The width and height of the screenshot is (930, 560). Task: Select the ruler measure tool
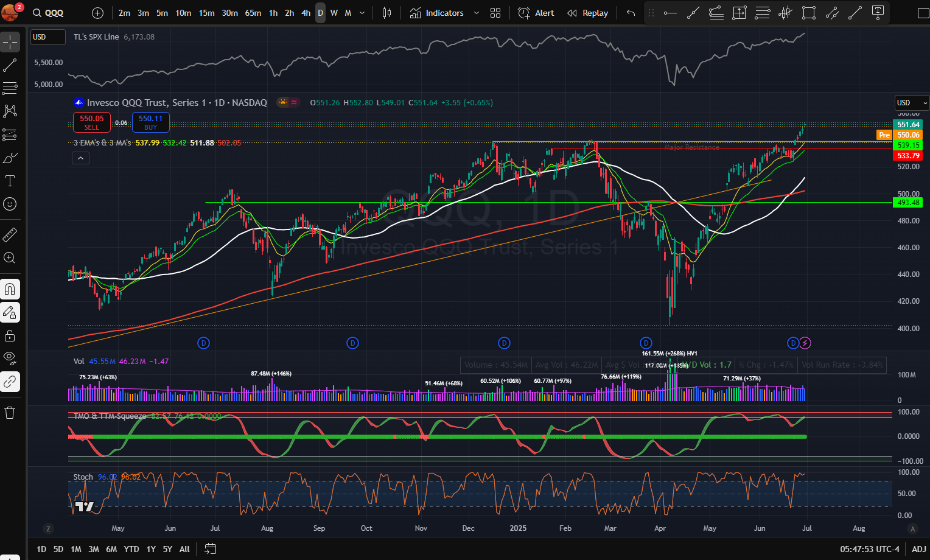click(10, 234)
